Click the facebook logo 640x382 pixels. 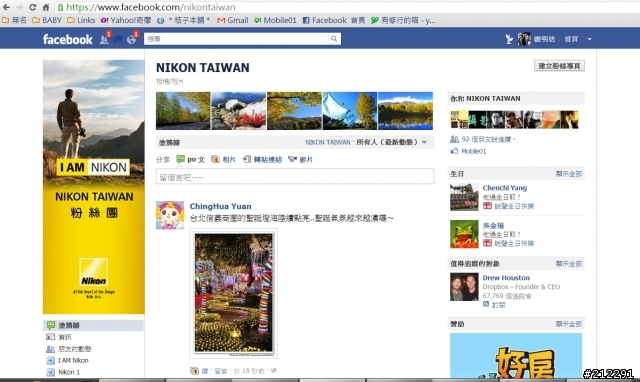point(67,39)
